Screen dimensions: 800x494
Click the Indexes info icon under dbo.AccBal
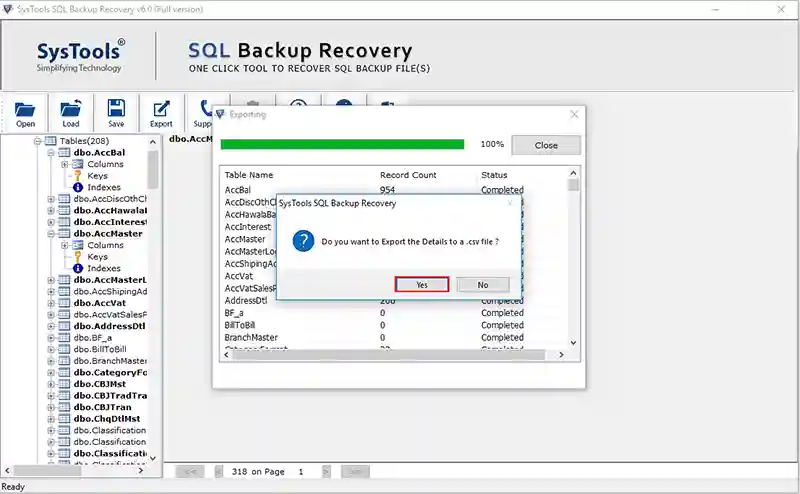78,187
